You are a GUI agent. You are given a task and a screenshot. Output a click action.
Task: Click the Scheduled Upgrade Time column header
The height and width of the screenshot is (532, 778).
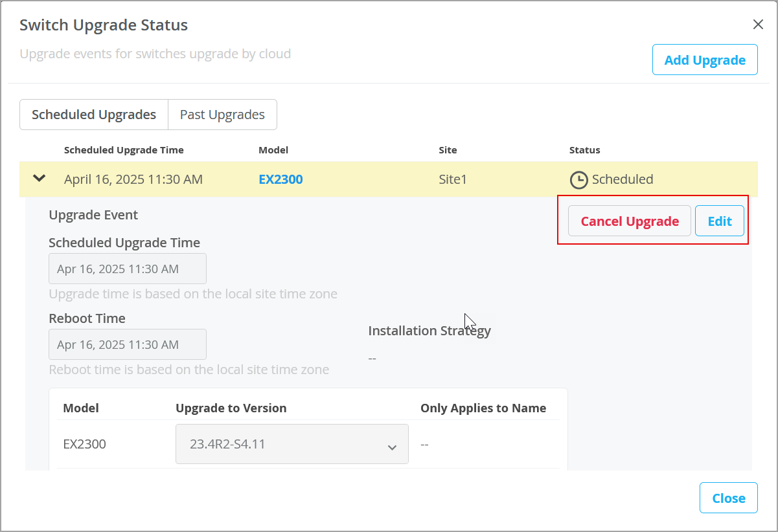[x=124, y=150]
